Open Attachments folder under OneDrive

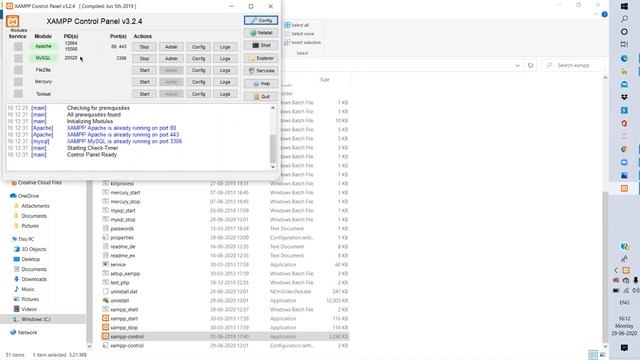(x=31, y=206)
